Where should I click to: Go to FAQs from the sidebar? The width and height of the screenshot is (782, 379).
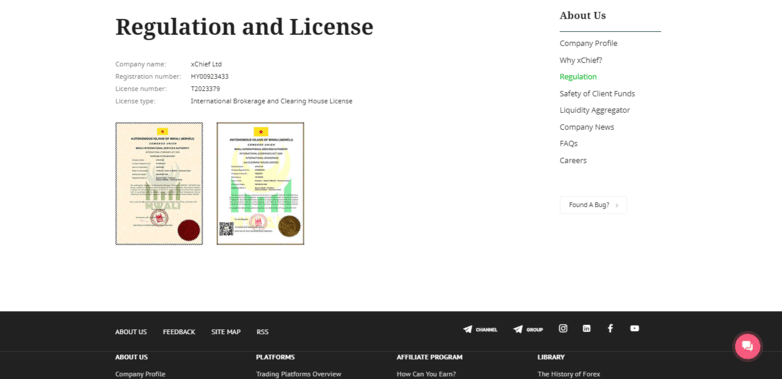(569, 144)
